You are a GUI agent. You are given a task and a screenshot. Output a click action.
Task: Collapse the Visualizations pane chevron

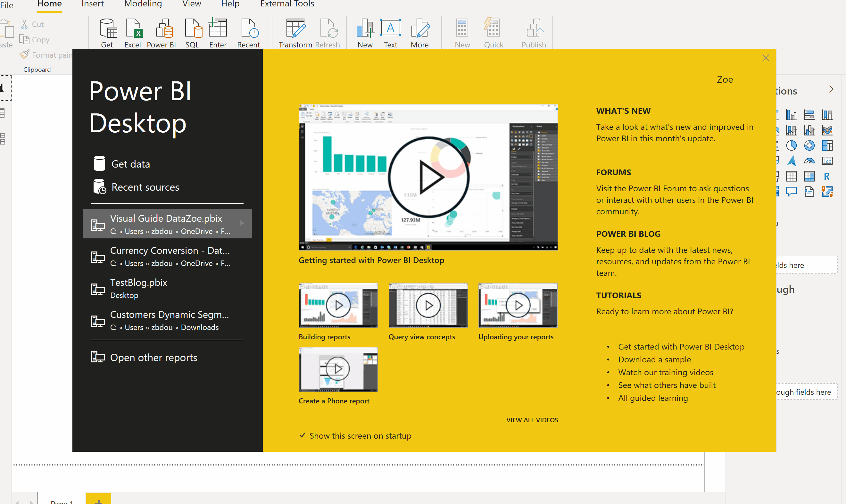831,89
